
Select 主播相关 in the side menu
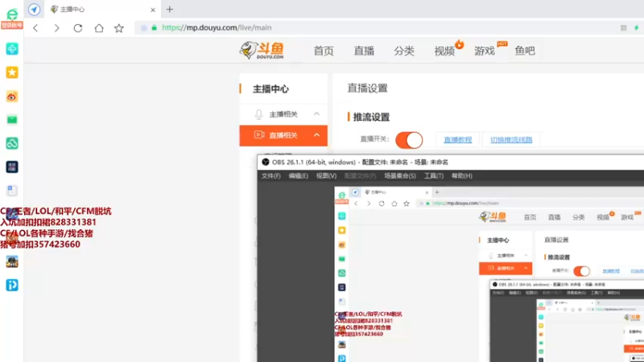pyautogui.click(x=283, y=114)
